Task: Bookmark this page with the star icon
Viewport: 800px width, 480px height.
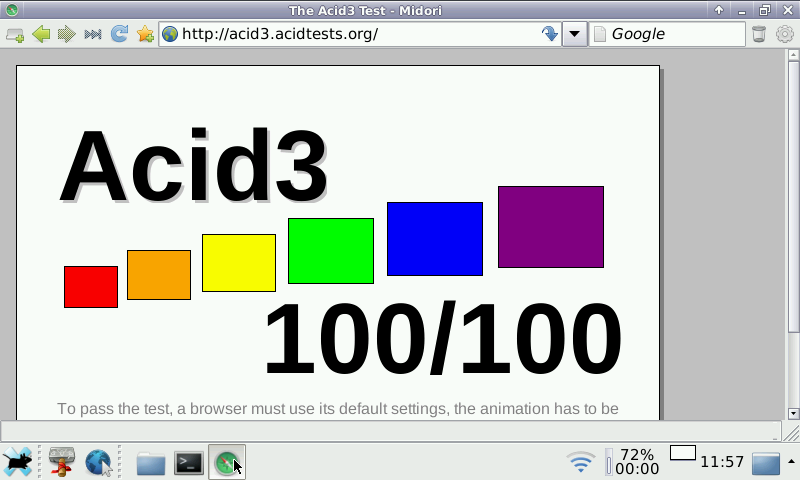Action: (x=145, y=34)
